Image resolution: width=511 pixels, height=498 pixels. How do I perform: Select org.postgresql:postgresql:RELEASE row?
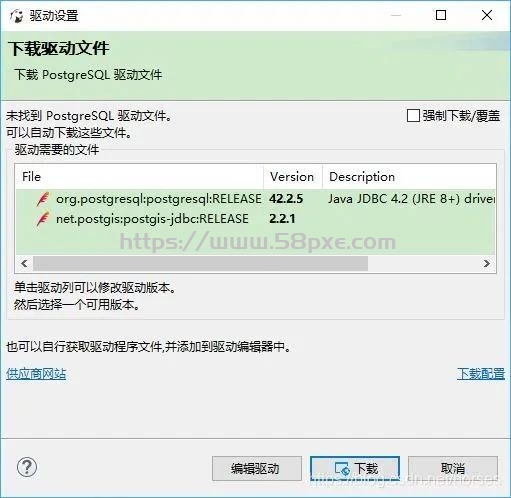(x=255, y=199)
